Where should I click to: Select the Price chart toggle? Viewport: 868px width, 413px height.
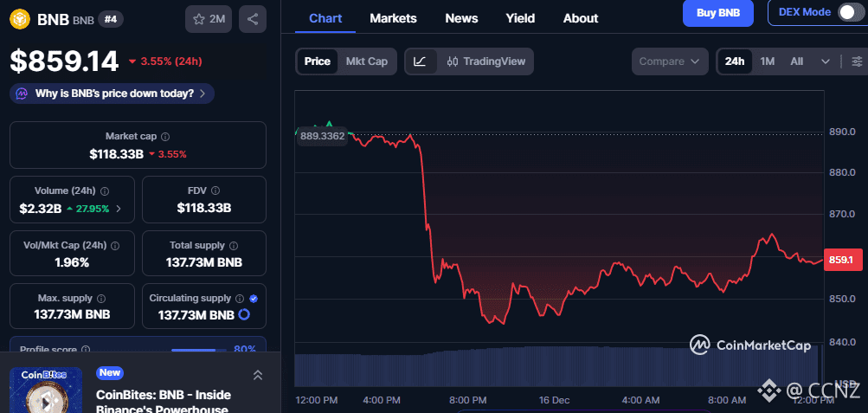pyautogui.click(x=317, y=61)
